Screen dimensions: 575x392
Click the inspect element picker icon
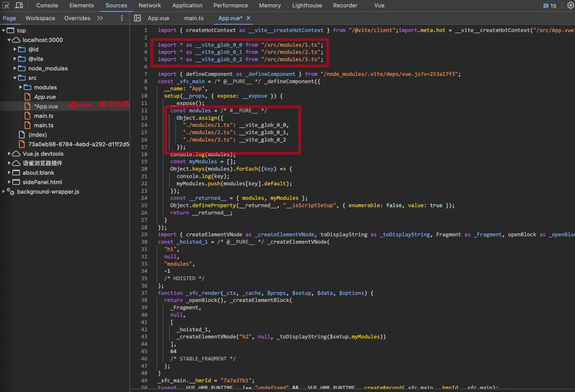(x=6, y=5)
